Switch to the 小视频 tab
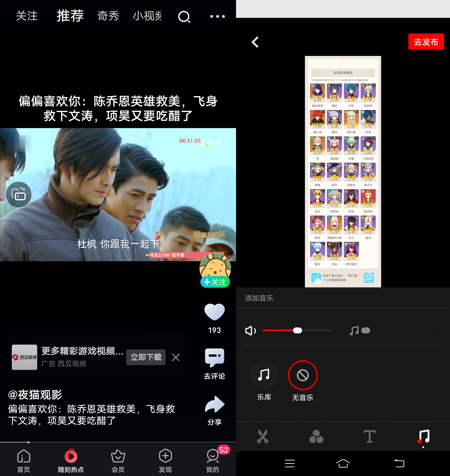This screenshot has width=450, height=476. [x=147, y=16]
